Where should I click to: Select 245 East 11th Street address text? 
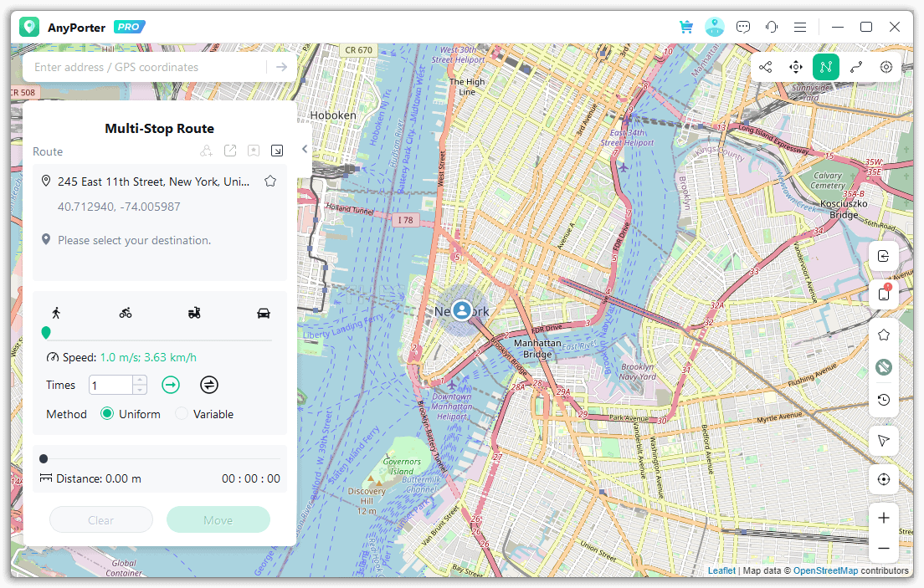pyautogui.click(x=153, y=182)
